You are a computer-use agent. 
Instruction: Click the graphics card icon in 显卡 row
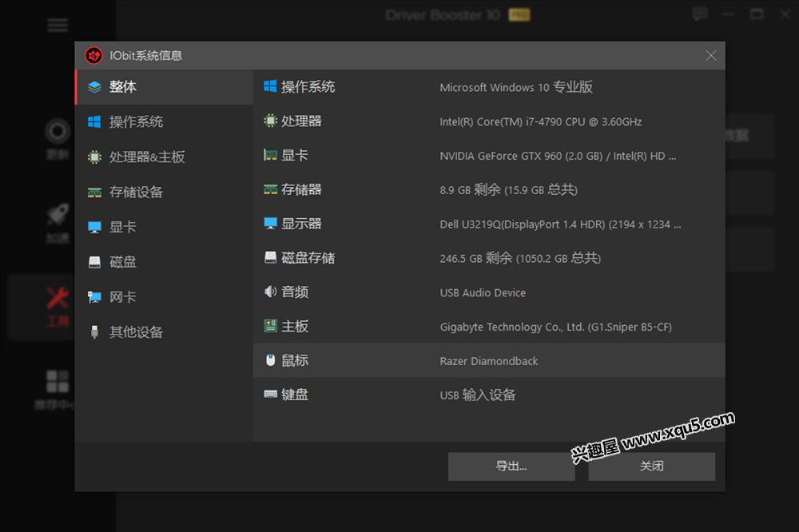tap(270, 155)
